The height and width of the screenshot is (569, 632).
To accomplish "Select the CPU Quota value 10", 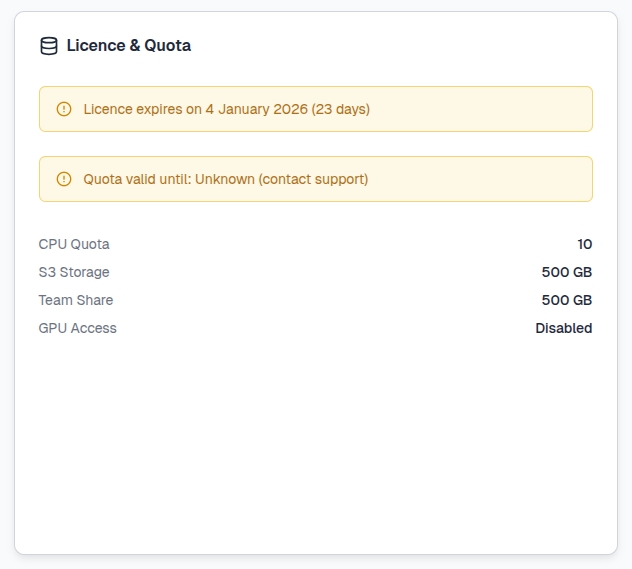I will [584, 244].
